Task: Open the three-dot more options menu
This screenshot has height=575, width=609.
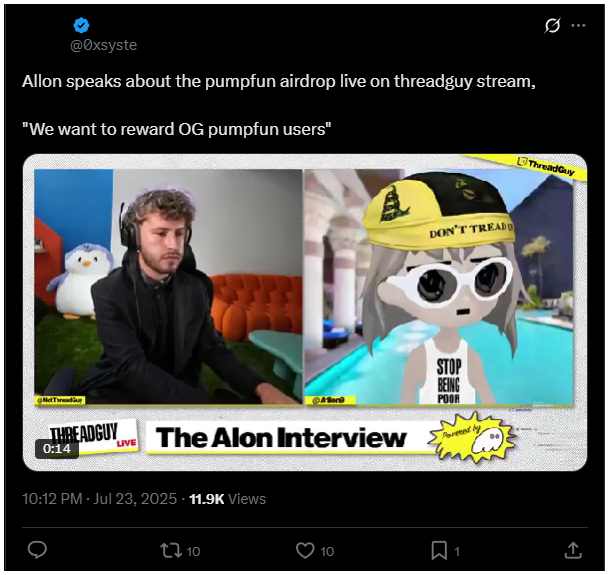Action: point(578,26)
